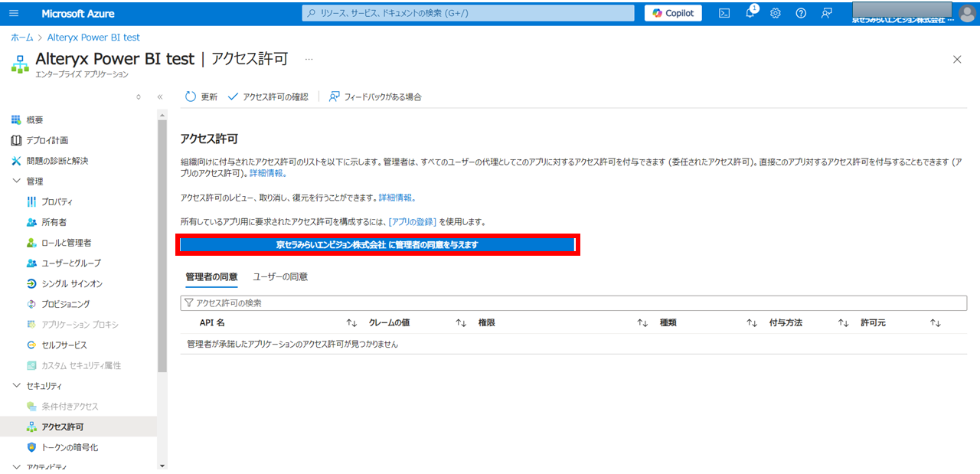
Task: Sort by the 種類 column
Action: 668,323
